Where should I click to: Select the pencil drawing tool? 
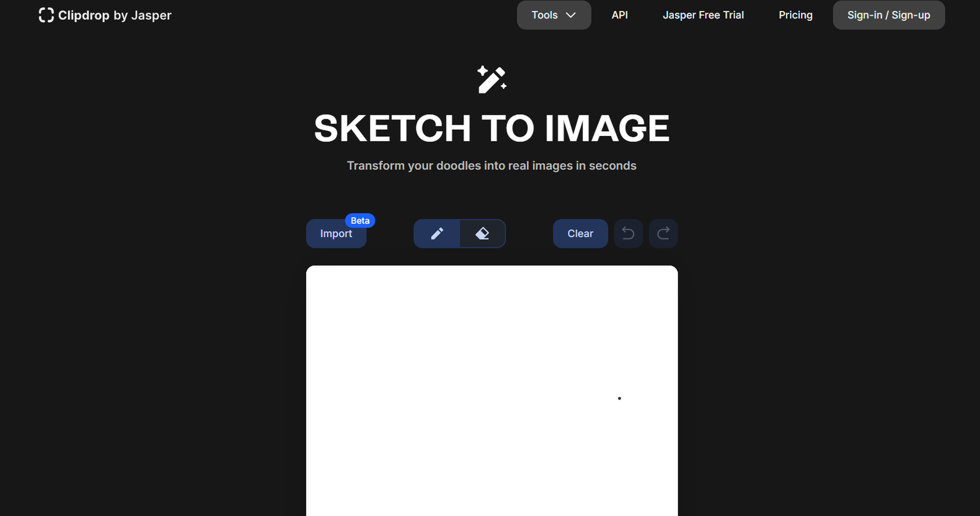(x=437, y=233)
